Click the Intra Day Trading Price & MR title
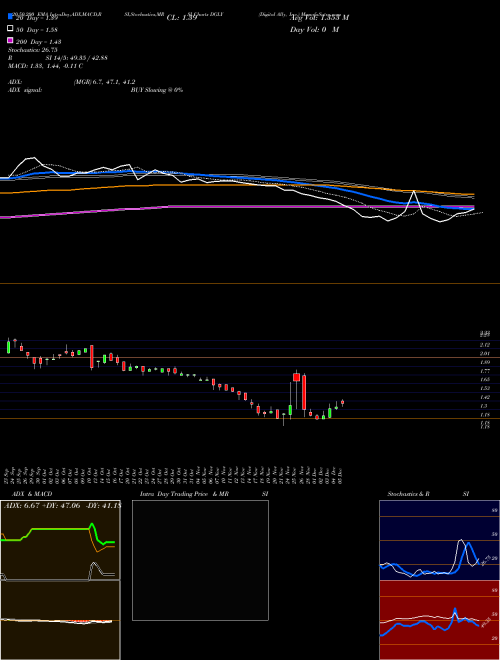 (x=184, y=494)
